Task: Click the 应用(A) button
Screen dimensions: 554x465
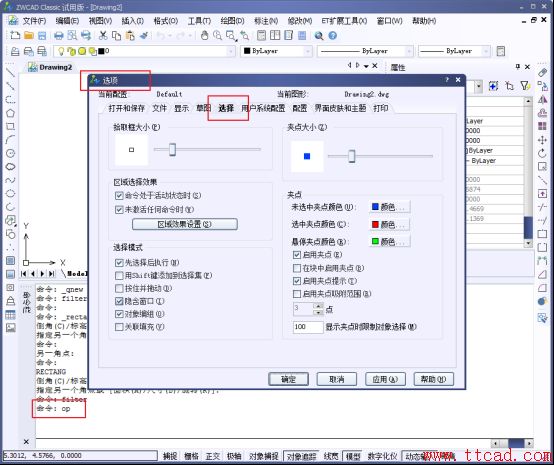Action: point(385,379)
